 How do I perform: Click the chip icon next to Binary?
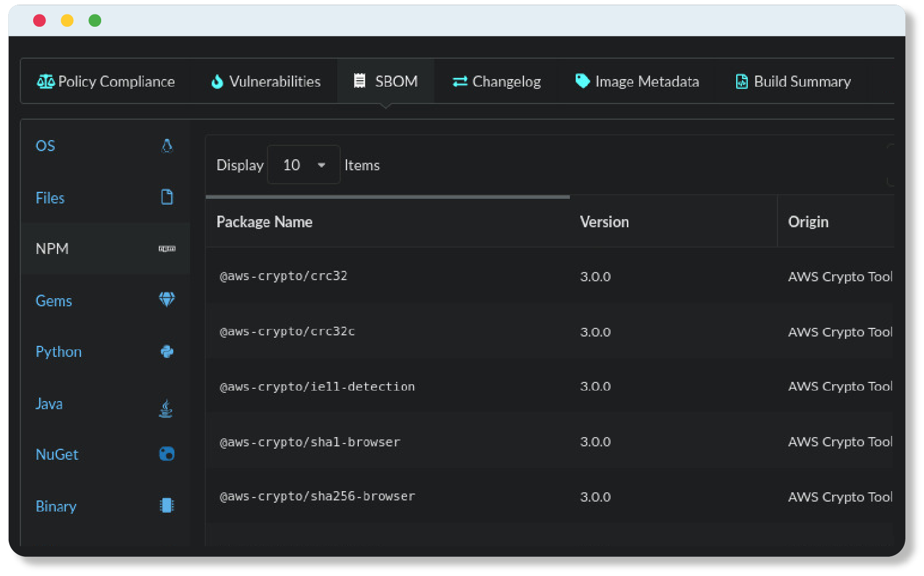coord(167,506)
